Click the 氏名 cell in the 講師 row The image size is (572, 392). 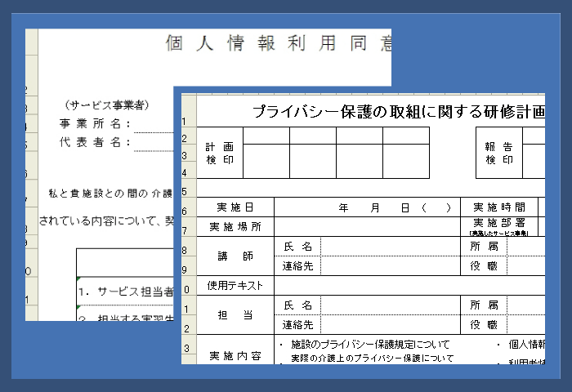tap(297, 246)
